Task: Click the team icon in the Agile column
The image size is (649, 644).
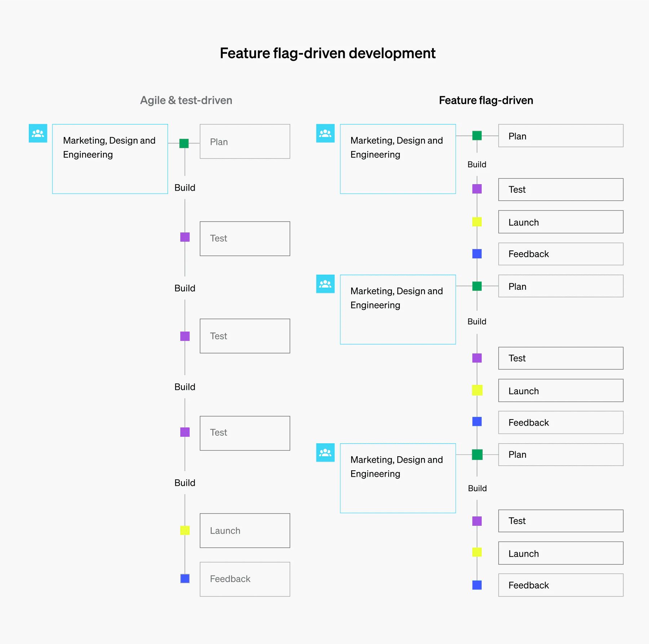Action: click(x=38, y=133)
